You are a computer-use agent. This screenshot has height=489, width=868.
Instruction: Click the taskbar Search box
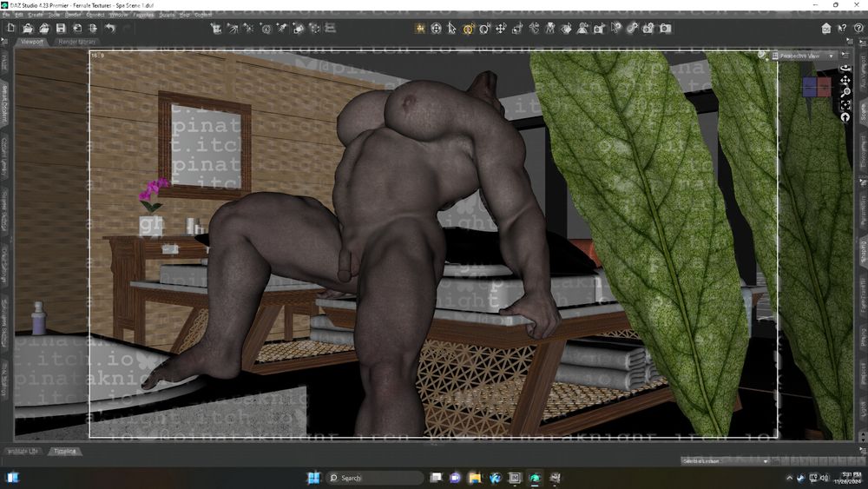point(373,478)
